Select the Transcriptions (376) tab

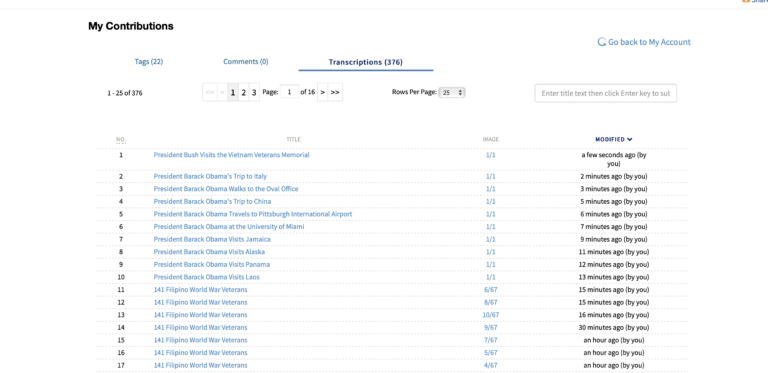tap(365, 62)
